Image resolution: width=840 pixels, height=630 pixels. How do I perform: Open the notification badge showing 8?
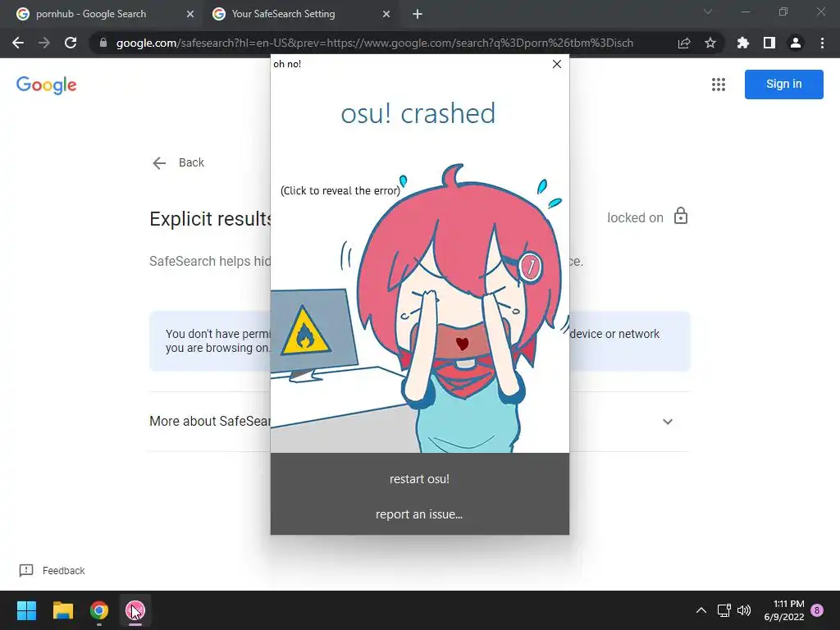[817, 610]
